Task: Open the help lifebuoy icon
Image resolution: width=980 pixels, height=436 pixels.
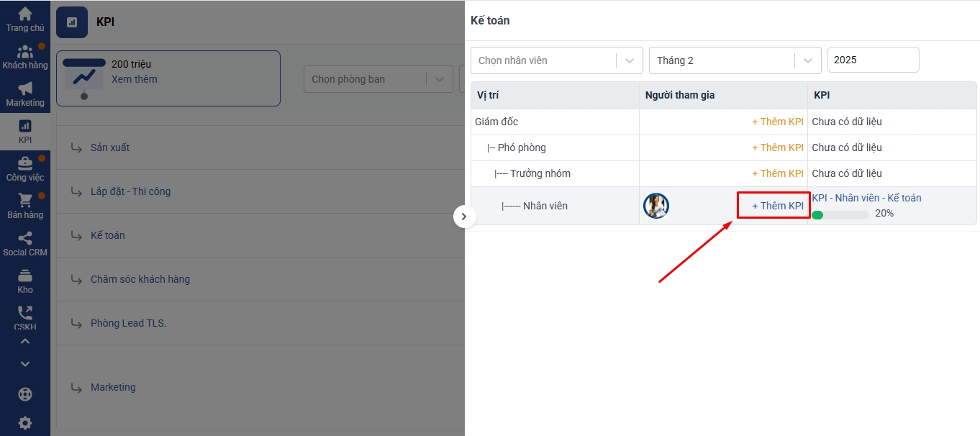Action: coord(24,394)
